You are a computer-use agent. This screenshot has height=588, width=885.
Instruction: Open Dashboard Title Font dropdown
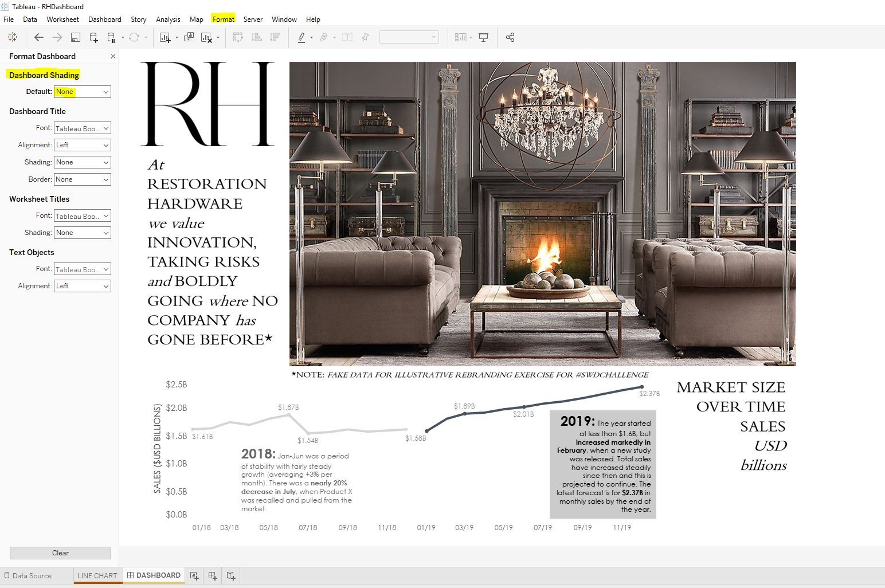coord(83,128)
